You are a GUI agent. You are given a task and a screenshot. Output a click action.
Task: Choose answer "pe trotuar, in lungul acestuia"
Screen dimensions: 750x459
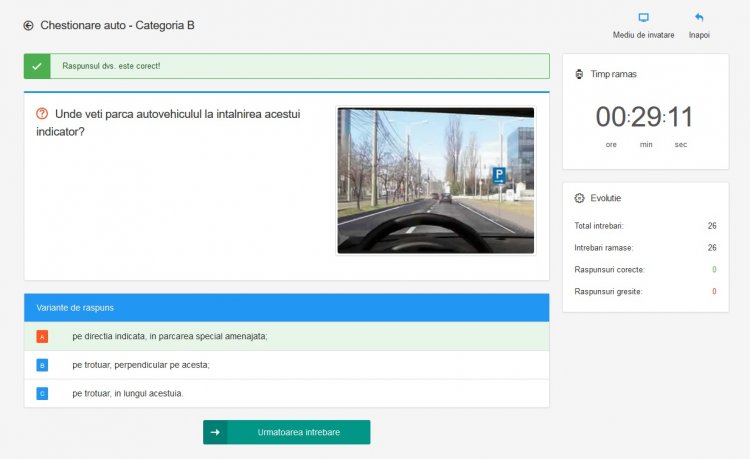[x=287, y=393]
